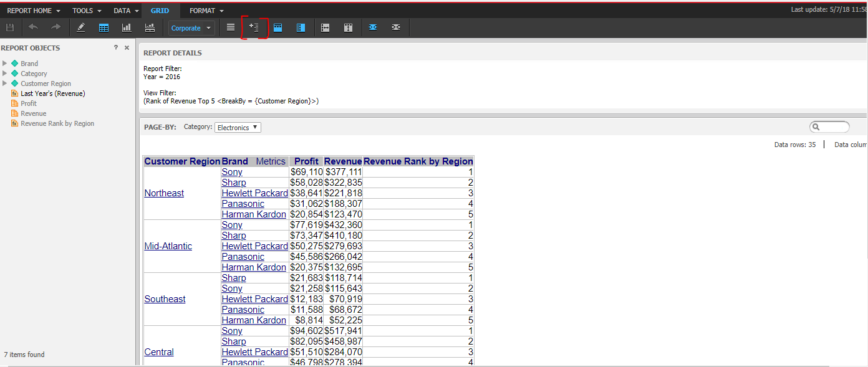Click the Grid and Graph view icon
The height and width of the screenshot is (367, 868).
[x=150, y=27]
